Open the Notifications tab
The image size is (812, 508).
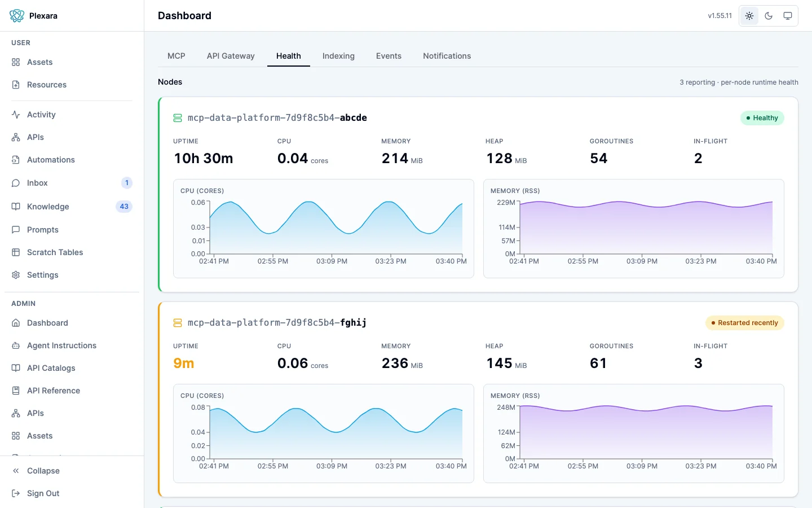pyautogui.click(x=447, y=56)
